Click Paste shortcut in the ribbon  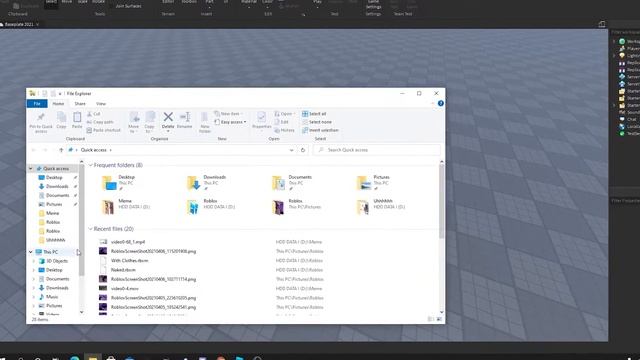pyautogui.click(x=104, y=130)
